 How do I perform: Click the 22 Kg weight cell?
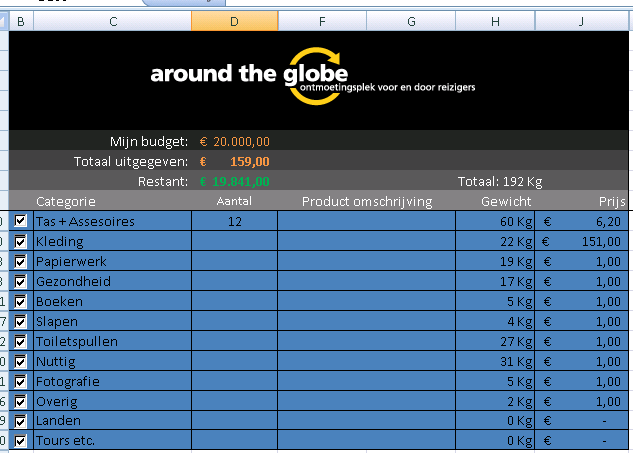click(495, 241)
